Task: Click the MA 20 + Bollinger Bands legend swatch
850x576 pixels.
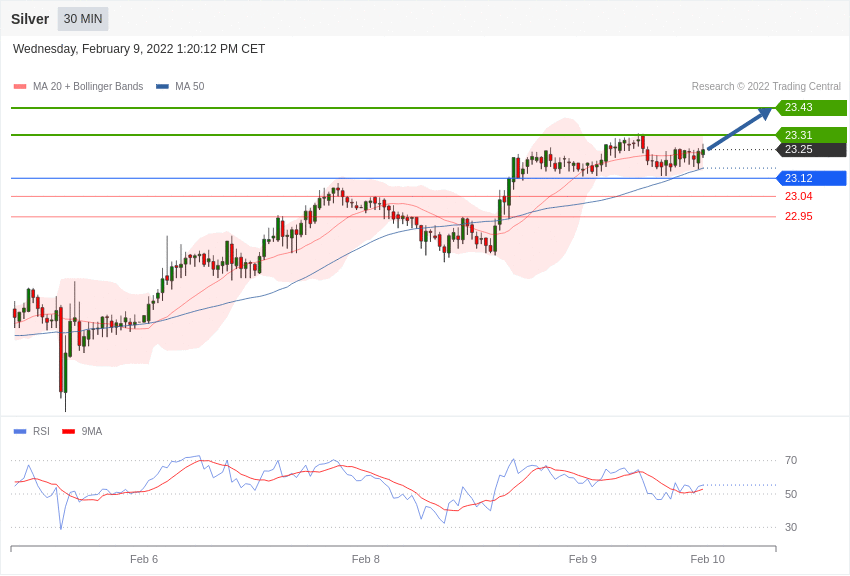Action: (x=20, y=86)
